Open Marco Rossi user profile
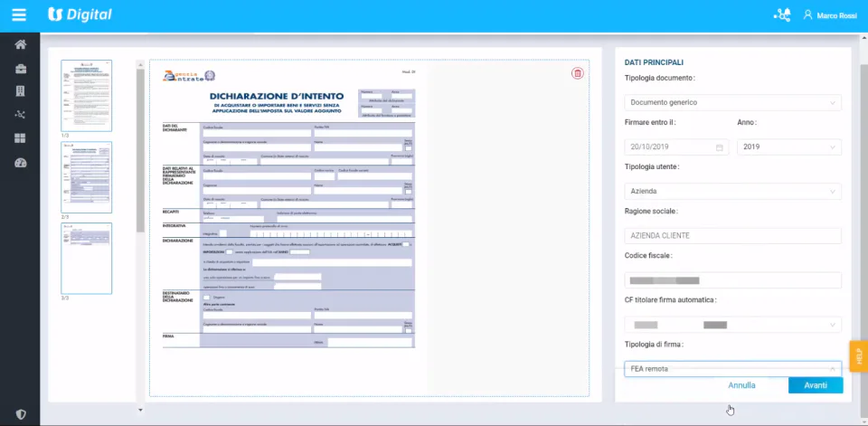The image size is (868, 426). pyautogui.click(x=830, y=15)
